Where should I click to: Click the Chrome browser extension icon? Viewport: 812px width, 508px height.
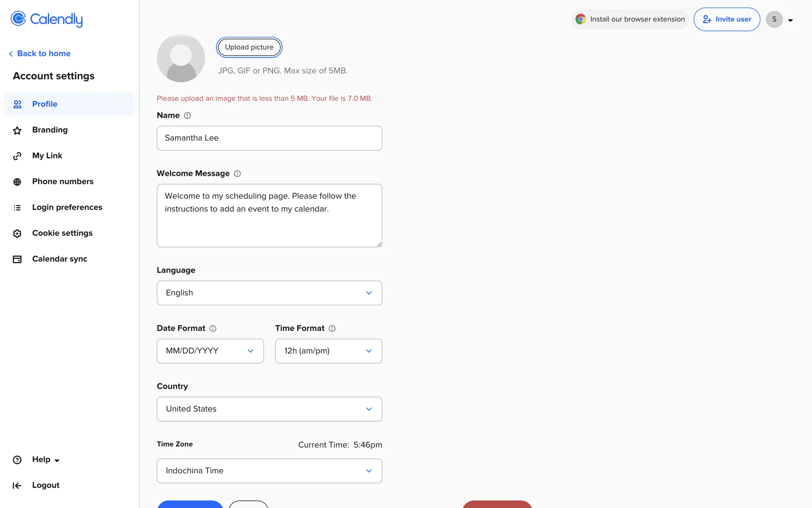tap(581, 19)
